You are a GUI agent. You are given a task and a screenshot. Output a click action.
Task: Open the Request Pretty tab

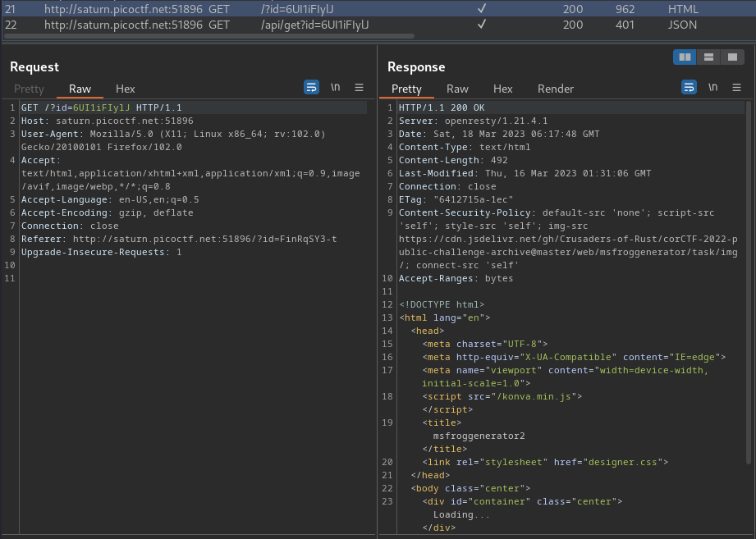coord(29,89)
